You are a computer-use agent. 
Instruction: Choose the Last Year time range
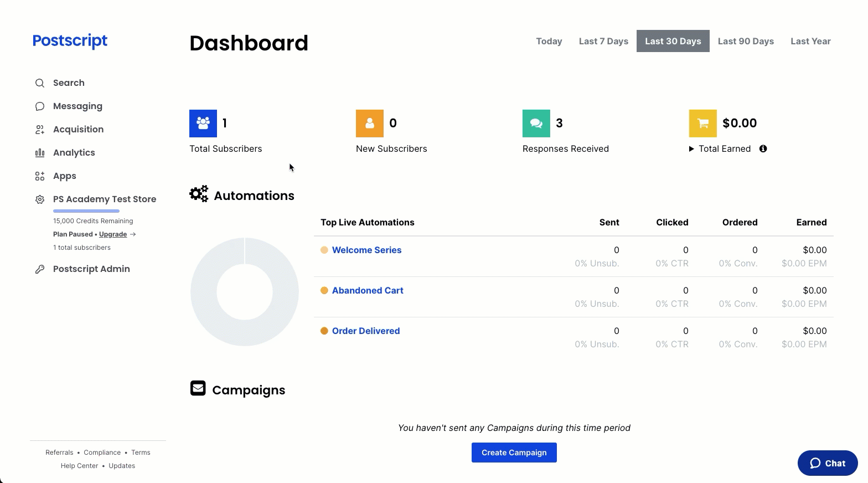point(810,41)
